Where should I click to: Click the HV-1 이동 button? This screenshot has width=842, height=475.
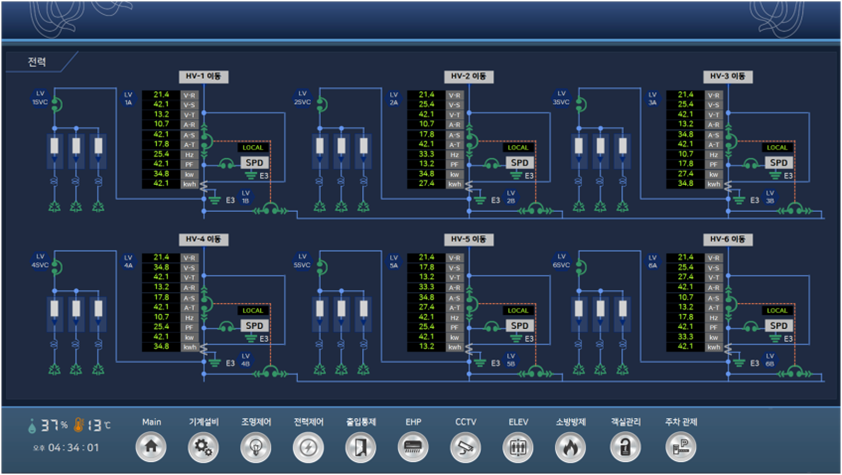click(x=206, y=76)
